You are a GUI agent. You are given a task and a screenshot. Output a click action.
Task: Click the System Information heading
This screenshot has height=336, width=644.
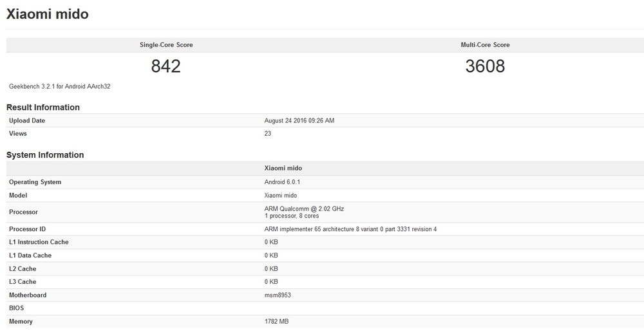point(45,155)
